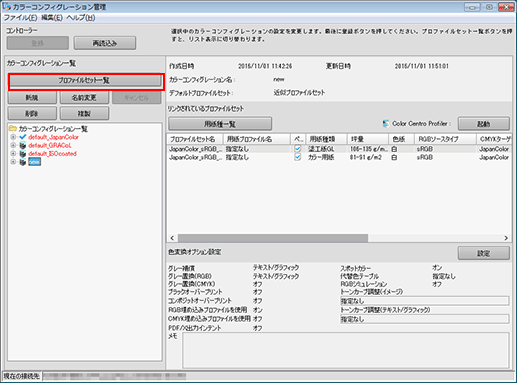Image resolution: width=517 pixels, height=383 pixels.
Task: Click the 削除 button
Action: (32, 114)
